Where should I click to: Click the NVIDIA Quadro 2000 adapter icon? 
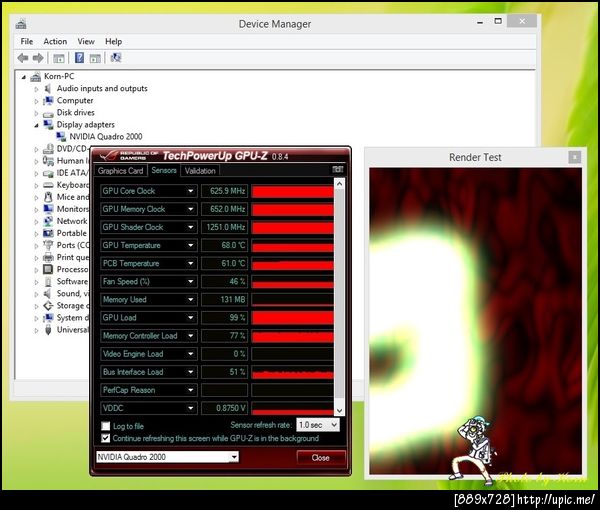[61, 137]
